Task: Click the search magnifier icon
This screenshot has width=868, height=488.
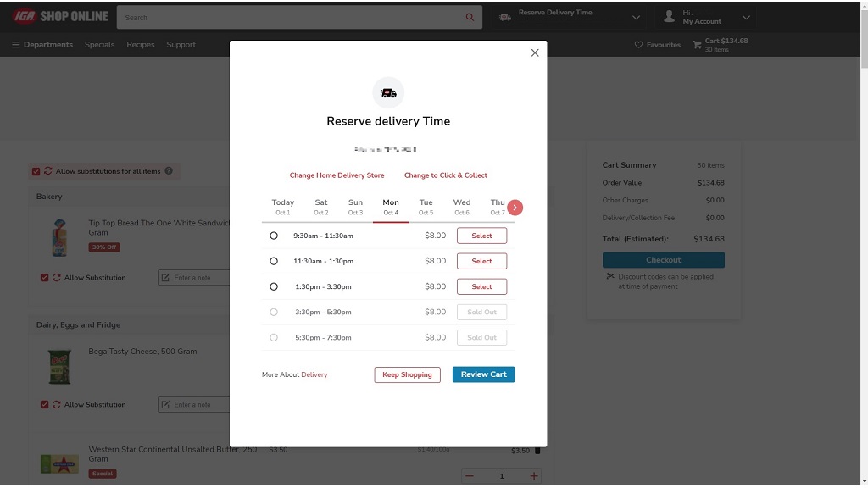Action: 470,18
